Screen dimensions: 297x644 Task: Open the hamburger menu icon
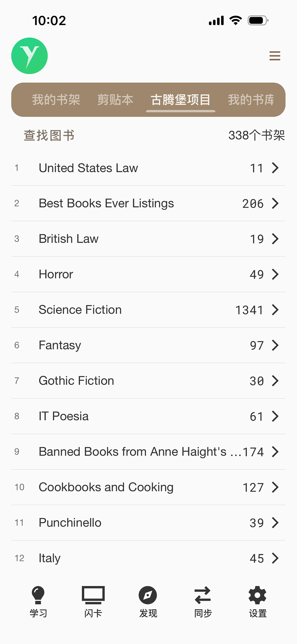coord(275,56)
